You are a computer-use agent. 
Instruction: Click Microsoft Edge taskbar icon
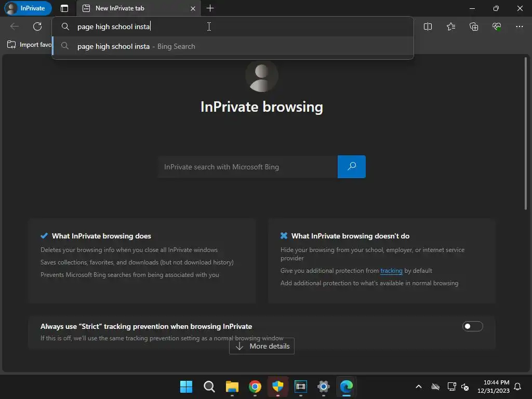coord(347,387)
